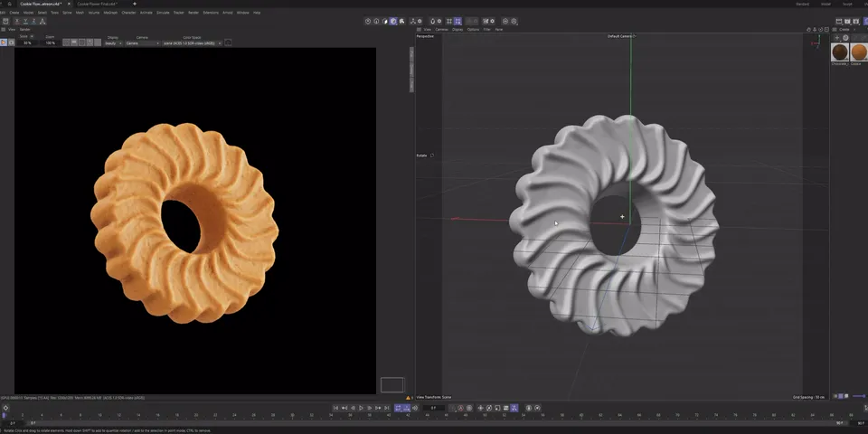Open Render menu in render view panel
The height and width of the screenshot is (434, 868).
pyautogui.click(x=25, y=29)
